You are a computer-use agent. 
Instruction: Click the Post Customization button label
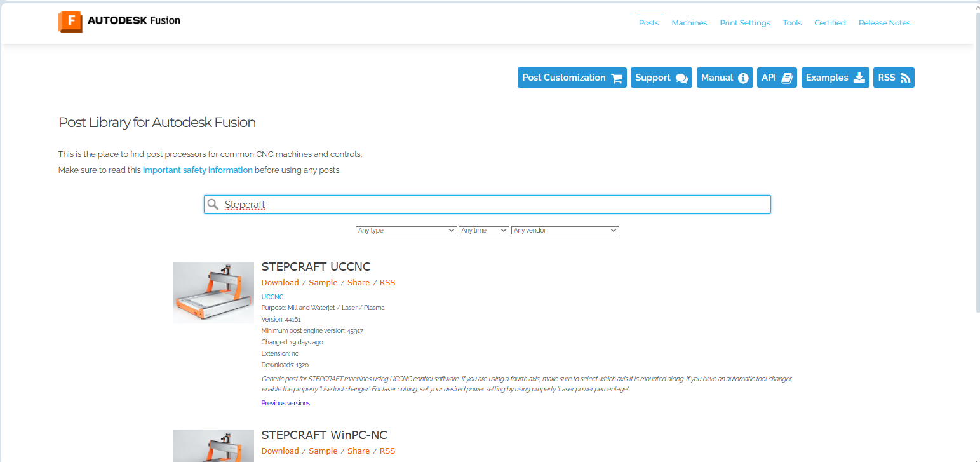pyautogui.click(x=564, y=78)
